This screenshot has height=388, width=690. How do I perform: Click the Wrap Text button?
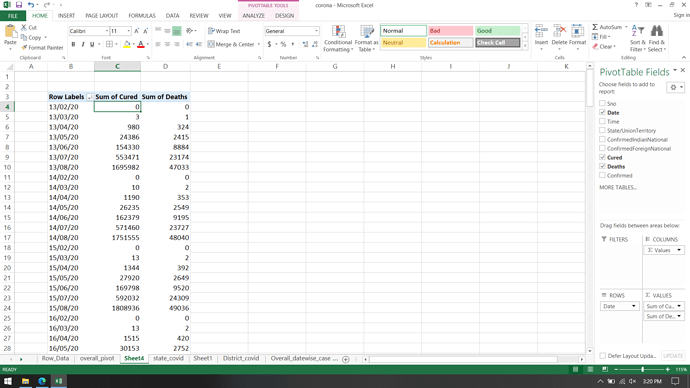tap(224, 31)
